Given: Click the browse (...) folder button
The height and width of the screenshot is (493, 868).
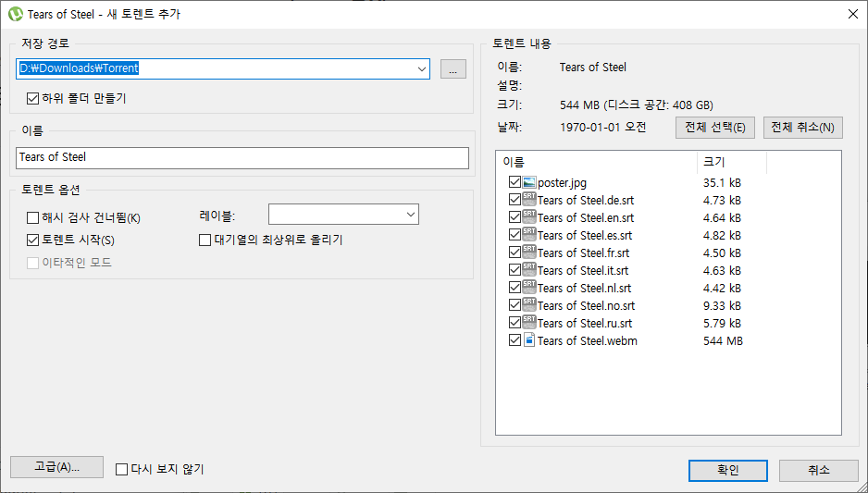Looking at the screenshot, I should click(x=453, y=69).
